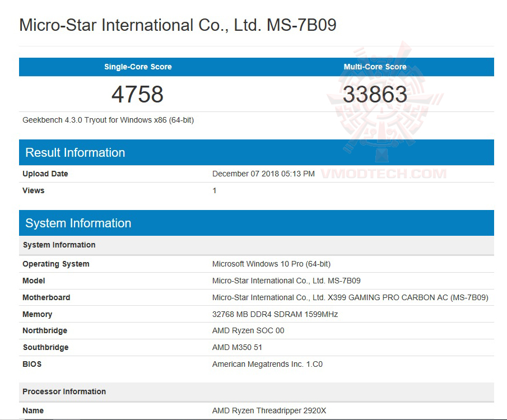The width and height of the screenshot is (507, 420).
Task: Click the 'Geekbench 4.3.0 Tryout for Windows x86 (64-bit)' text
Action: point(108,120)
